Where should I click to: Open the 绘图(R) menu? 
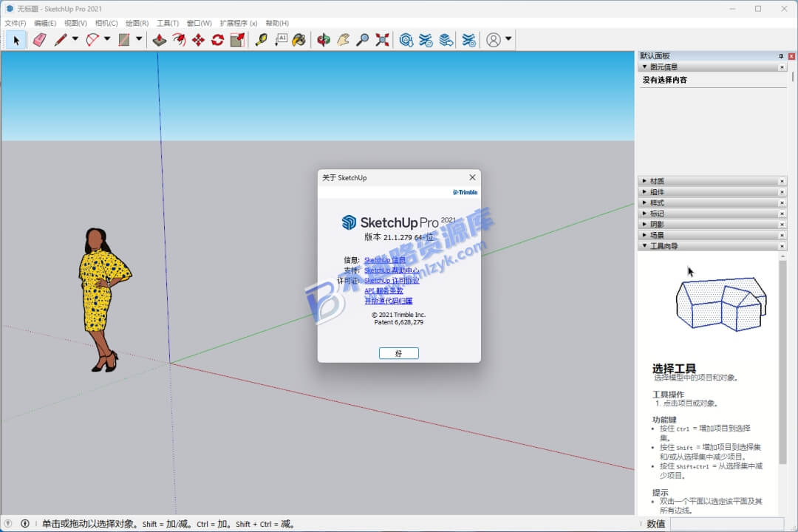137,23
